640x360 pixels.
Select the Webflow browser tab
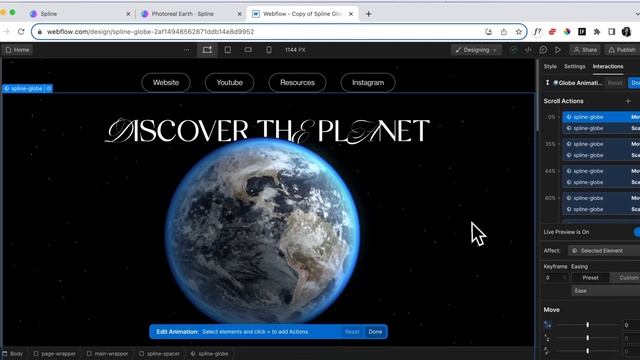[x=303, y=14]
